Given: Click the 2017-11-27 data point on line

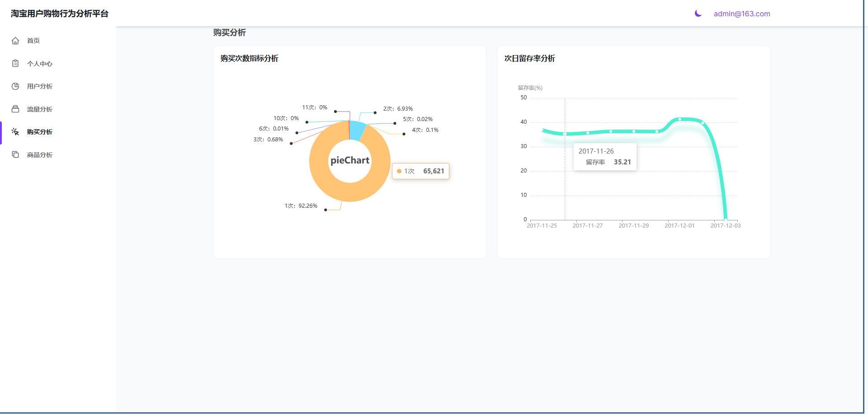Looking at the screenshot, I should pyautogui.click(x=588, y=133).
